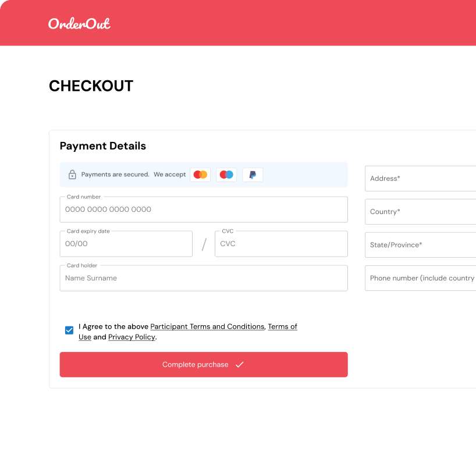Image resolution: width=476 pixels, height=455 pixels.
Task: Click the Payment Details heading
Action: coord(103,146)
